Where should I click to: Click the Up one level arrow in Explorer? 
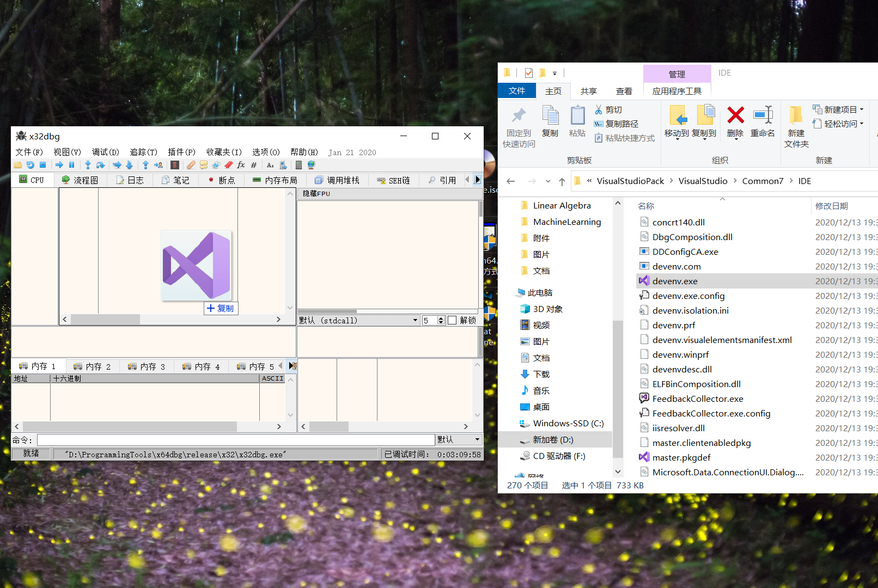562,181
